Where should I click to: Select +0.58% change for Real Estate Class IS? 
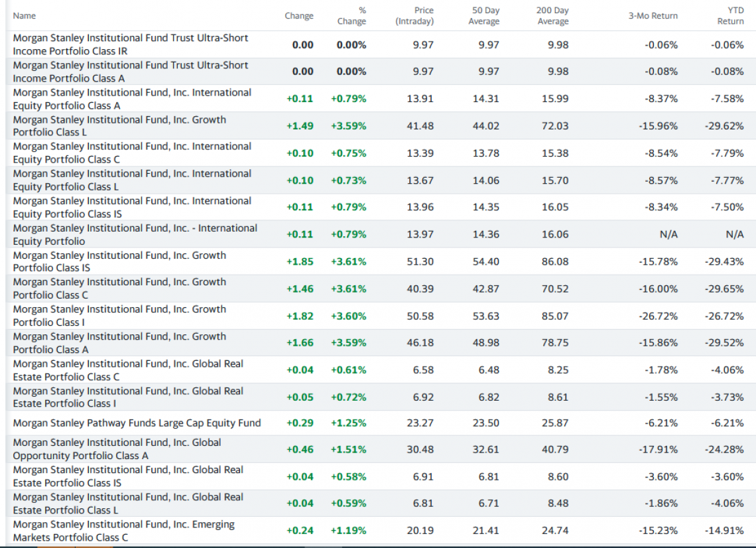pyautogui.click(x=349, y=476)
